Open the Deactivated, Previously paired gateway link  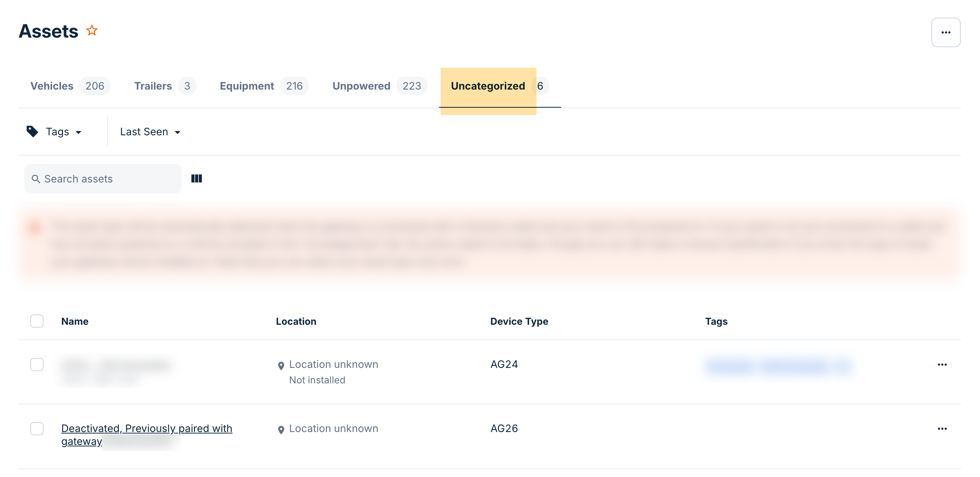pos(146,429)
